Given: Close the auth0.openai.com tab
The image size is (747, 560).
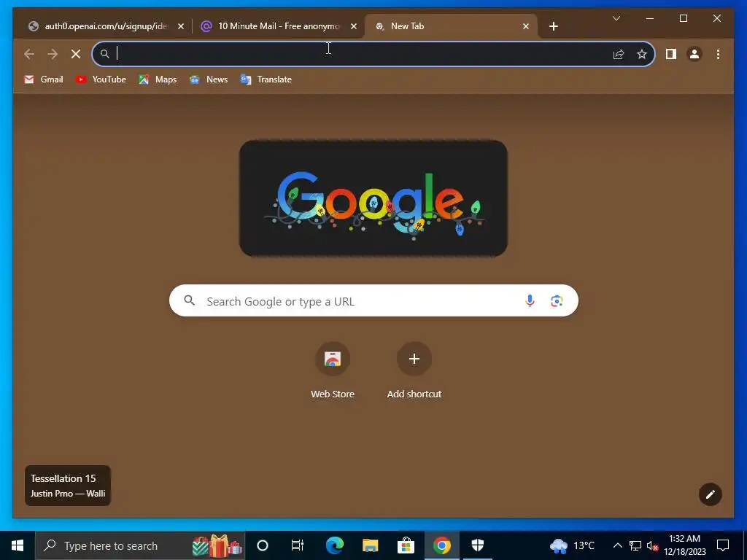Looking at the screenshot, I should point(181,26).
